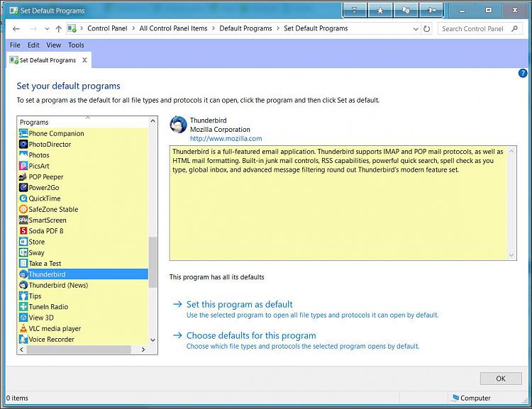
Task: Click the Programs column header
Action: coord(83,122)
